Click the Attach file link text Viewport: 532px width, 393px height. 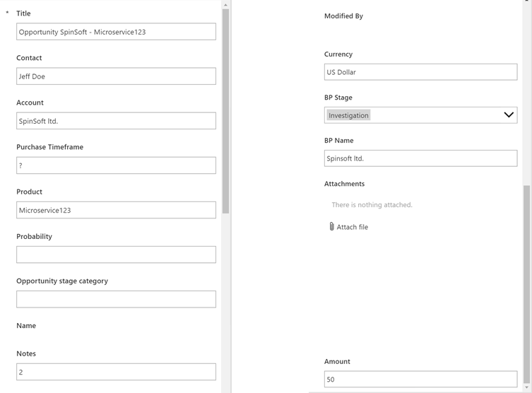(352, 227)
